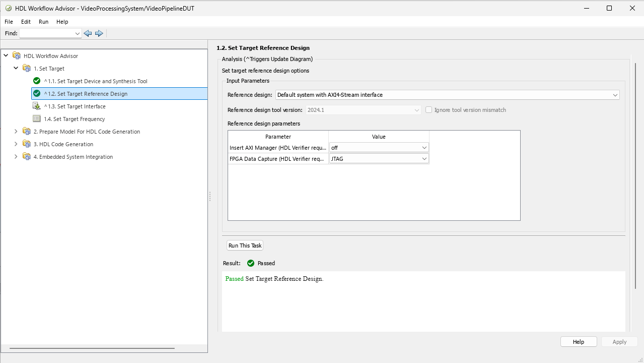Collapse the 1. Set Target tree node

pos(16,68)
